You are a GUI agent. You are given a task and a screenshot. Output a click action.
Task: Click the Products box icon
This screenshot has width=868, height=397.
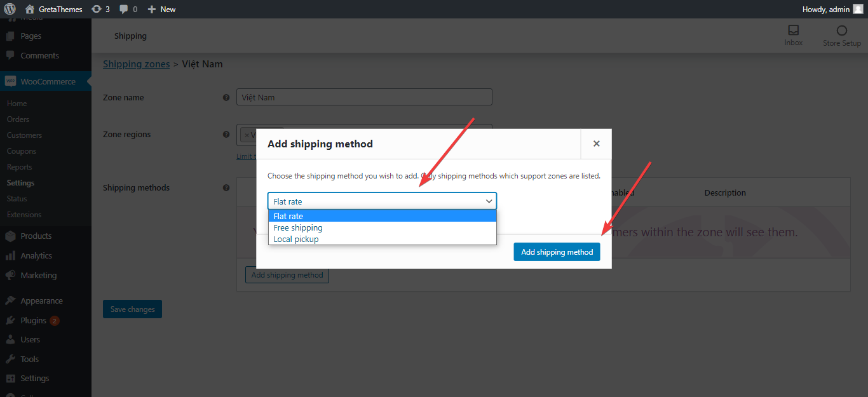click(x=10, y=236)
